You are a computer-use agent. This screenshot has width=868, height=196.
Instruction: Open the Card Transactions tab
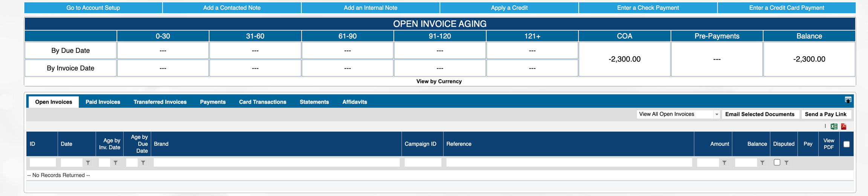pyautogui.click(x=262, y=102)
